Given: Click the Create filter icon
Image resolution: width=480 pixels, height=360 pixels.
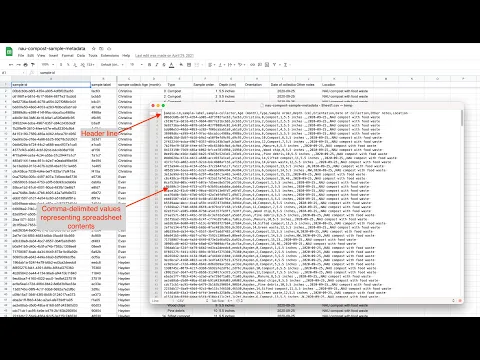Looking at the screenshot, I should [275, 65].
